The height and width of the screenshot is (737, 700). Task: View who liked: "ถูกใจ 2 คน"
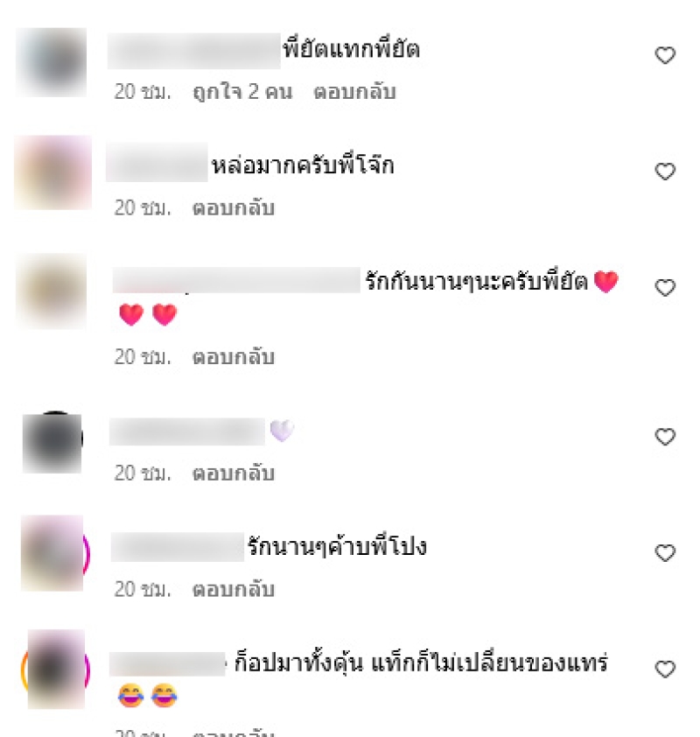click(x=242, y=92)
